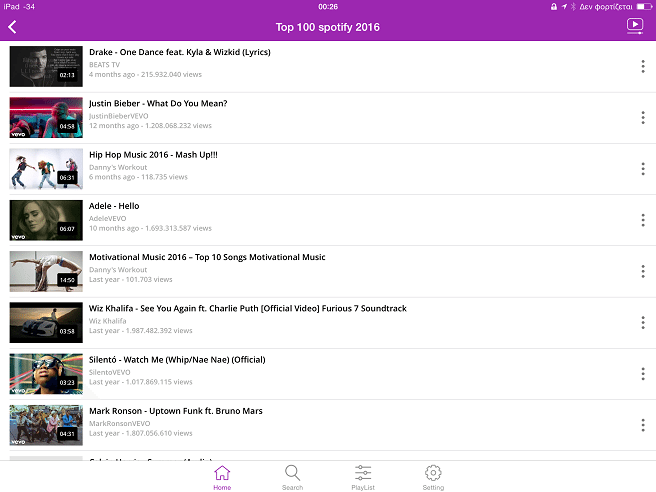This screenshot has width=656, height=492.
Task: Play the Adele Hello thumbnail
Action: tap(46, 220)
